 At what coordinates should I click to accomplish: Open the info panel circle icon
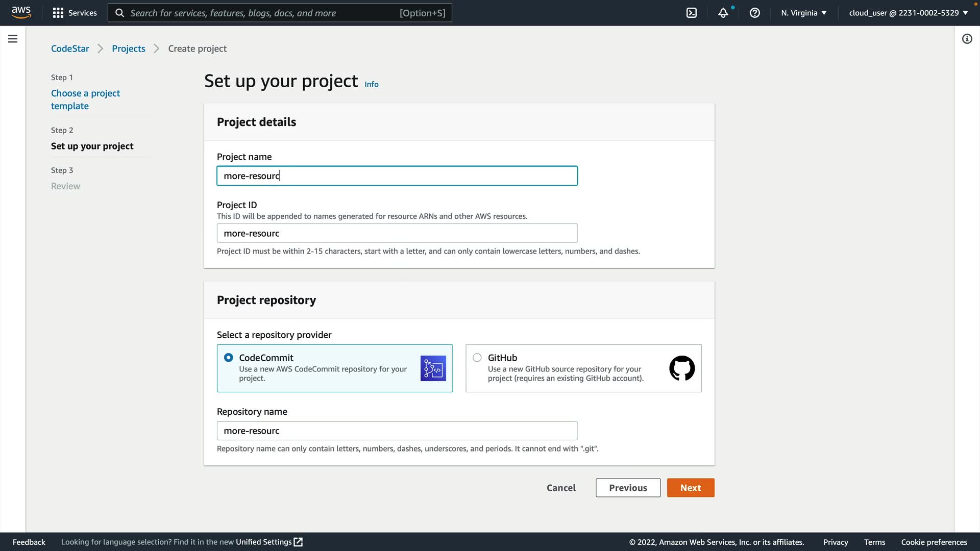click(967, 39)
